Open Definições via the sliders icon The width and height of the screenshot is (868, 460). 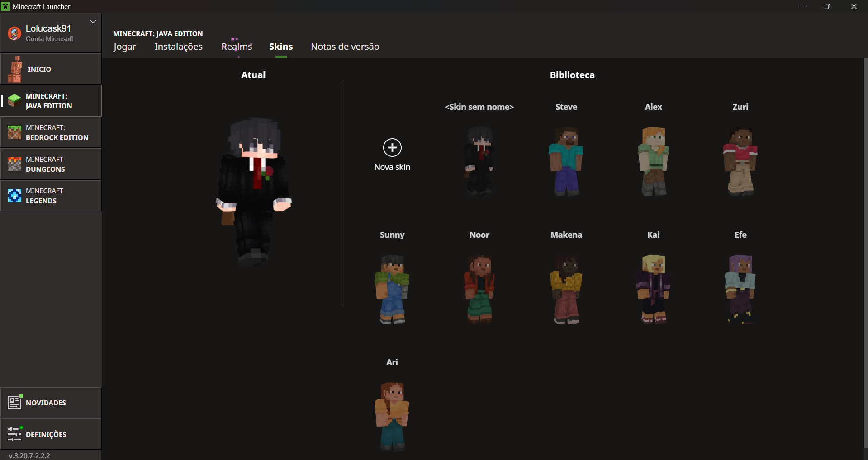click(15, 434)
